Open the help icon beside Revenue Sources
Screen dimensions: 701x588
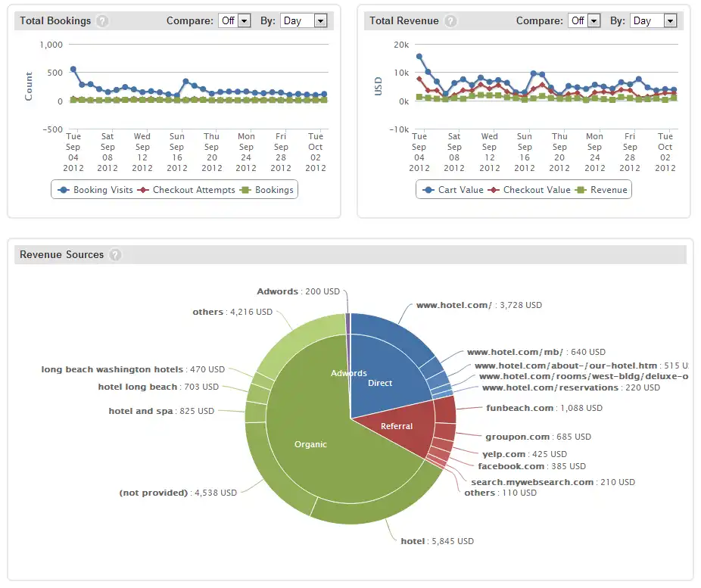click(x=115, y=255)
